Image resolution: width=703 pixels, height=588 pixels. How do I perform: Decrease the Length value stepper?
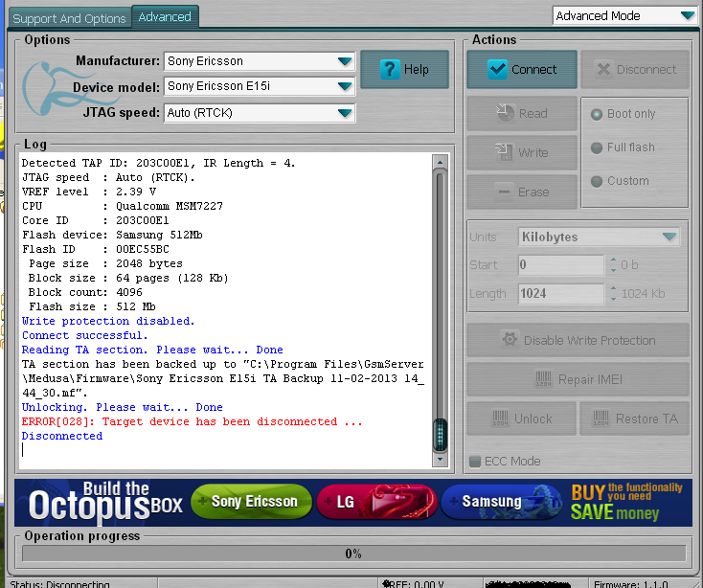(613, 299)
